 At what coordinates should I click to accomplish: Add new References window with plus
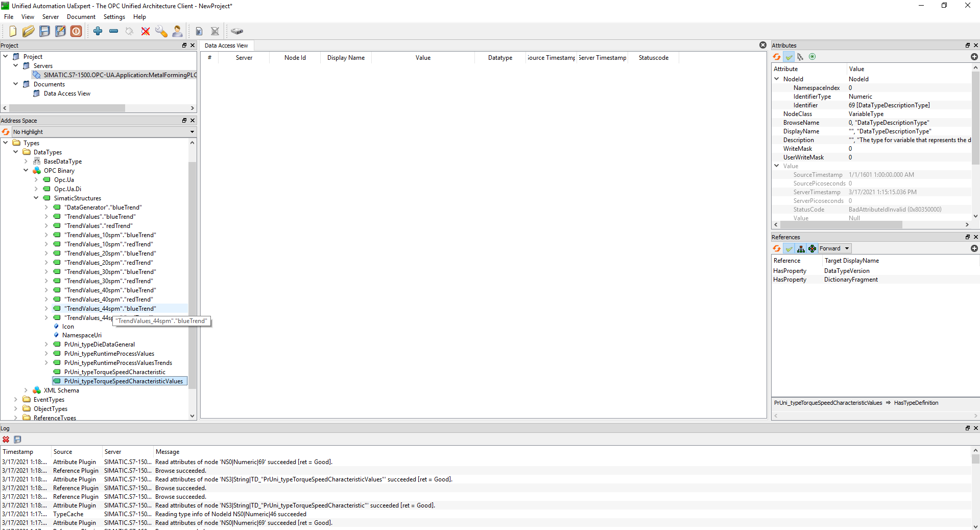[974, 248]
